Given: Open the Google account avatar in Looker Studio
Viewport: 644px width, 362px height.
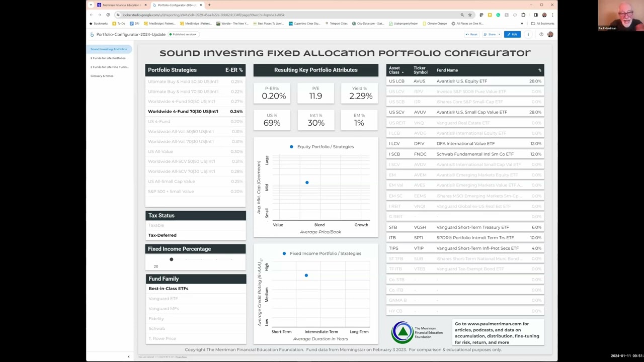Looking at the screenshot, I should [x=550, y=35].
